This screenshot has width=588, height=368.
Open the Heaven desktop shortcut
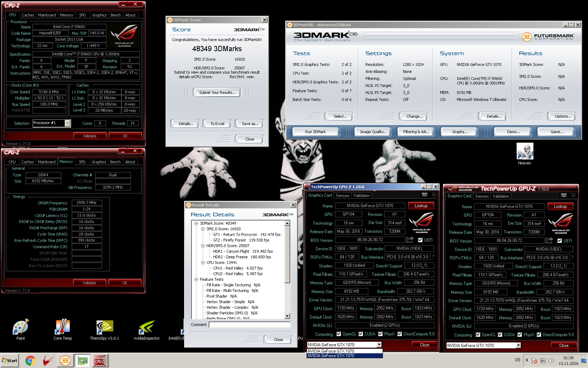click(524, 154)
